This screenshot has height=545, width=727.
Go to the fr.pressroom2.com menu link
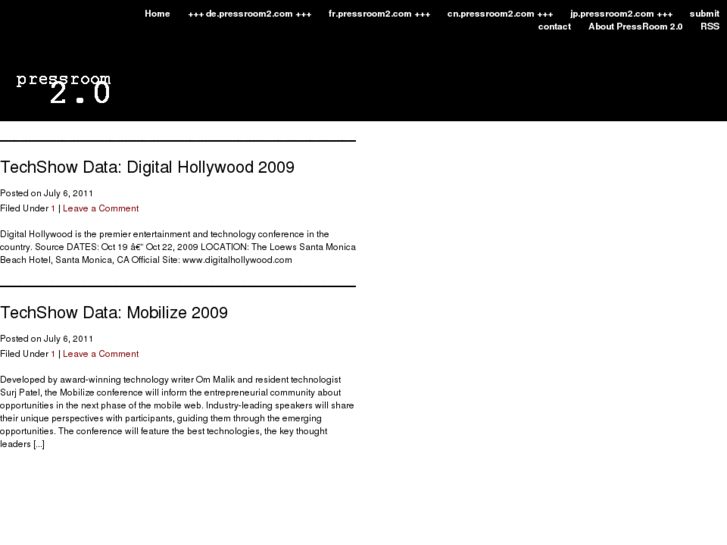pos(379,14)
